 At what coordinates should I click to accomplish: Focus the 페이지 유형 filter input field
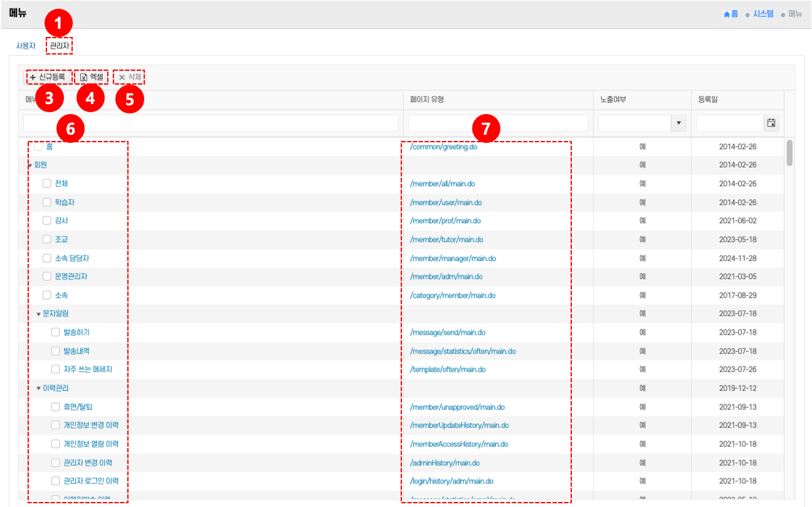[498, 123]
